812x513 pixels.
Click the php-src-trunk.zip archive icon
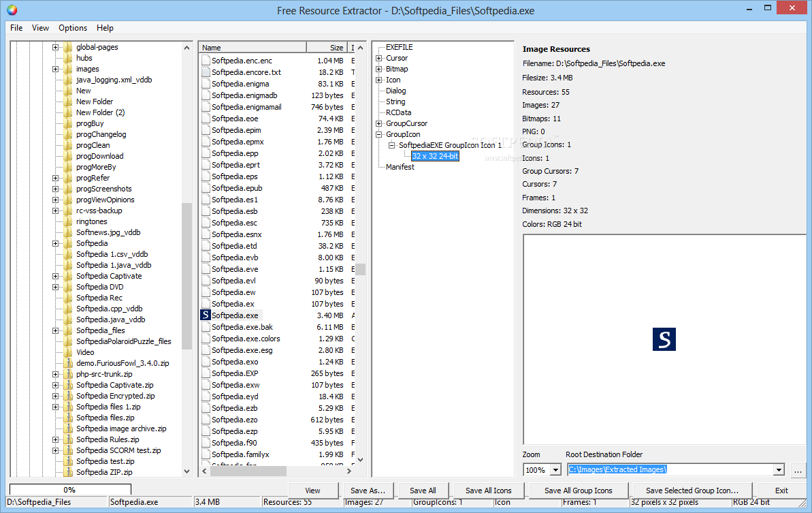tap(68, 373)
